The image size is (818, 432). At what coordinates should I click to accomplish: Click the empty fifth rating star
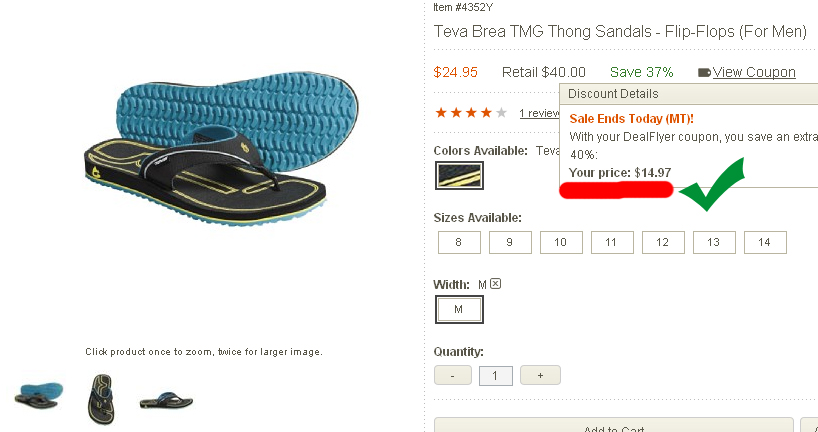501,113
